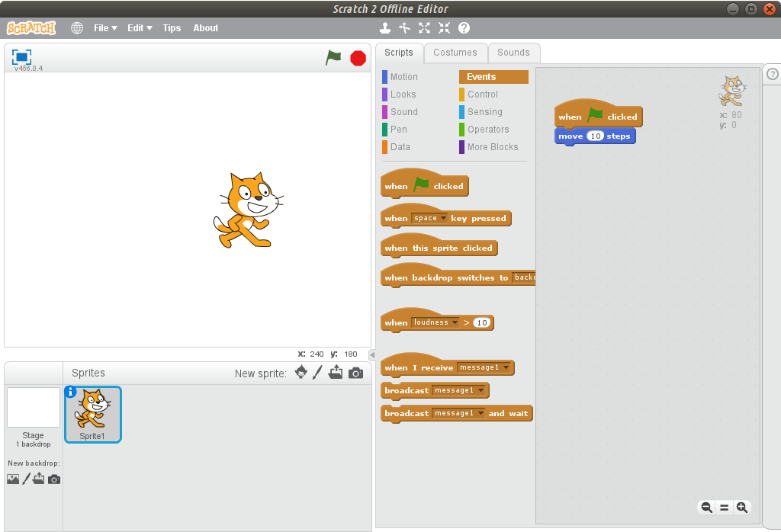781x532 pixels.
Task: Open the space key dropdown in key pressed block
Action: pyautogui.click(x=443, y=217)
